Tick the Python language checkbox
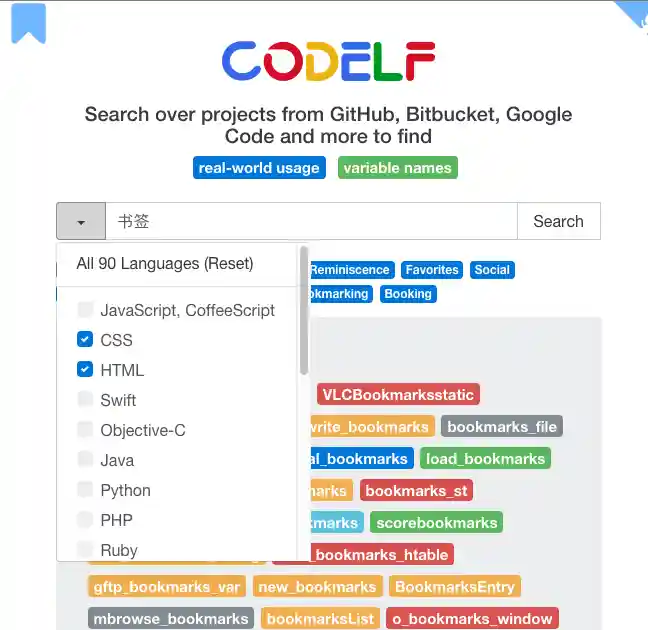The width and height of the screenshot is (648, 630). tap(85, 490)
